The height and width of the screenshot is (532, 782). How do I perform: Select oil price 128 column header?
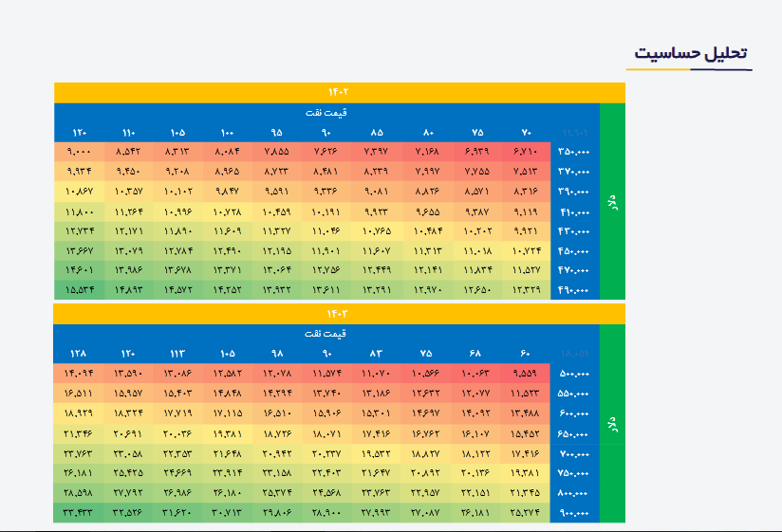click(77, 354)
